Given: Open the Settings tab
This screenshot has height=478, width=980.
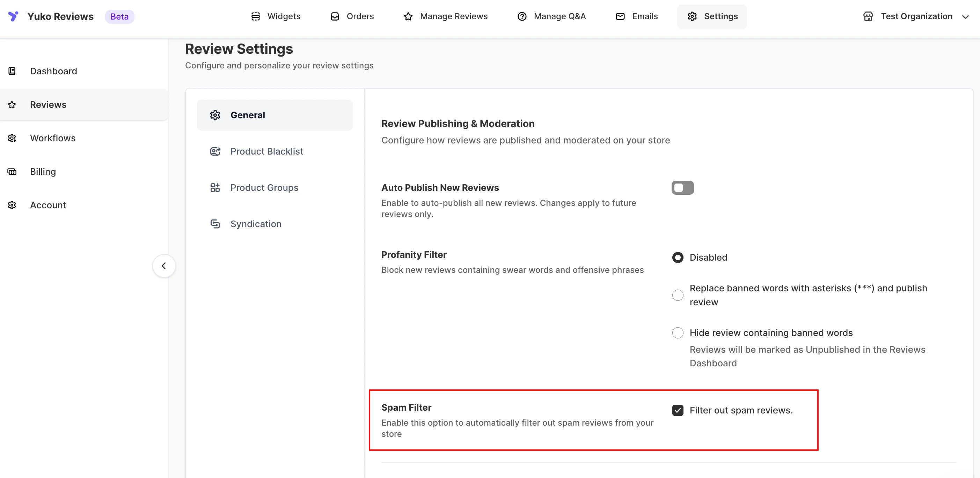Looking at the screenshot, I should (712, 16).
